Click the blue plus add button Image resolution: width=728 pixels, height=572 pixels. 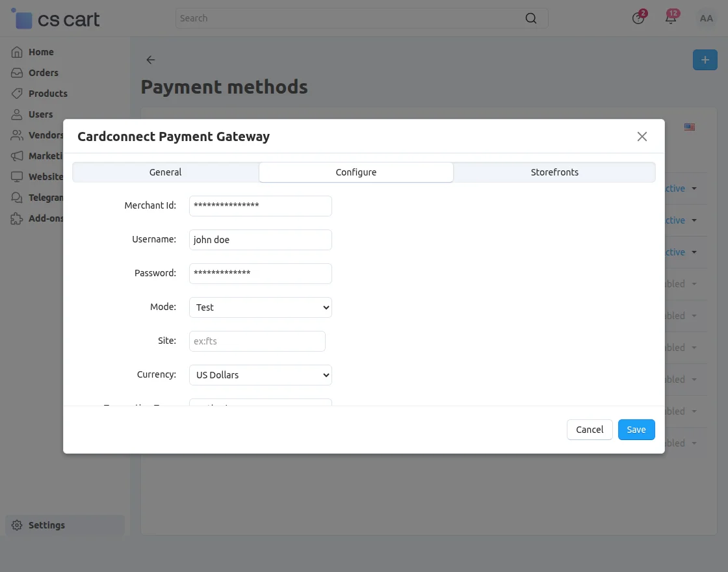click(705, 60)
